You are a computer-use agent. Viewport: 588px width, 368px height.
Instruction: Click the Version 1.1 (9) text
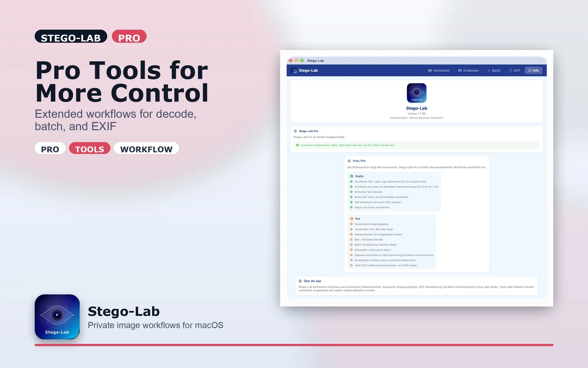coord(416,114)
